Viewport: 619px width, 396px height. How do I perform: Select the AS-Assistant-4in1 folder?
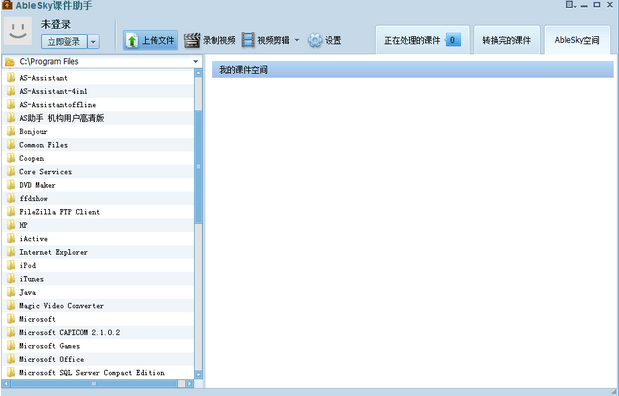coord(98,91)
